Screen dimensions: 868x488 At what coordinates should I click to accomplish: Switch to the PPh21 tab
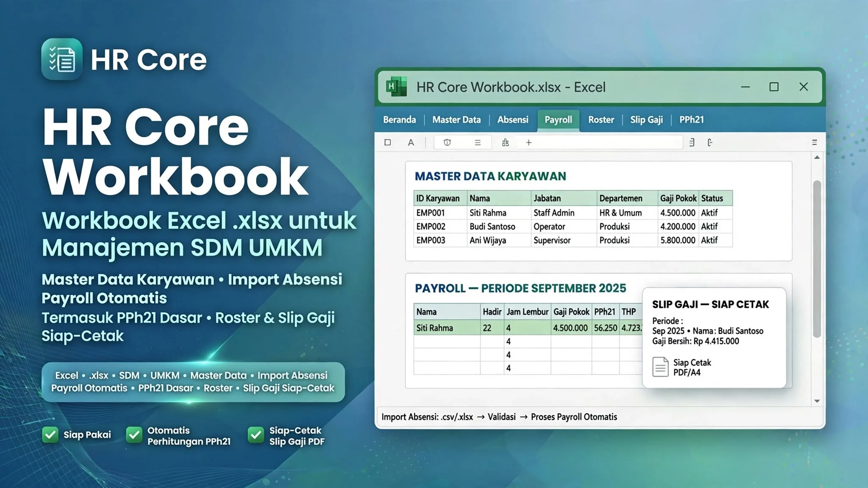pyautogui.click(x=691, y=120)
